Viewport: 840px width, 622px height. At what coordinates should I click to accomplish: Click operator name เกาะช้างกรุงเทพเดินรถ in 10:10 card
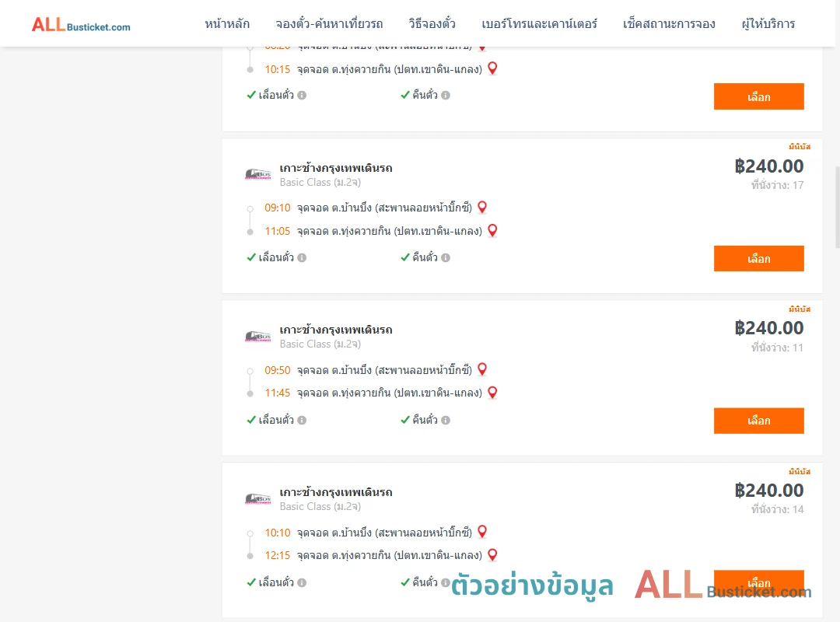336,492
